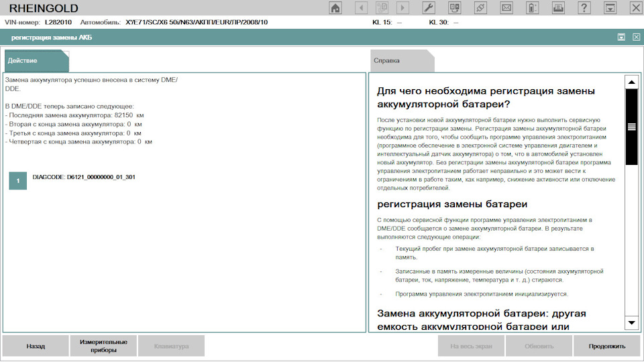Click help heading 'Замена аккумуляторной батареи: другая'
The height and width of the screenshot is (362, 644).
pos(482,320)
